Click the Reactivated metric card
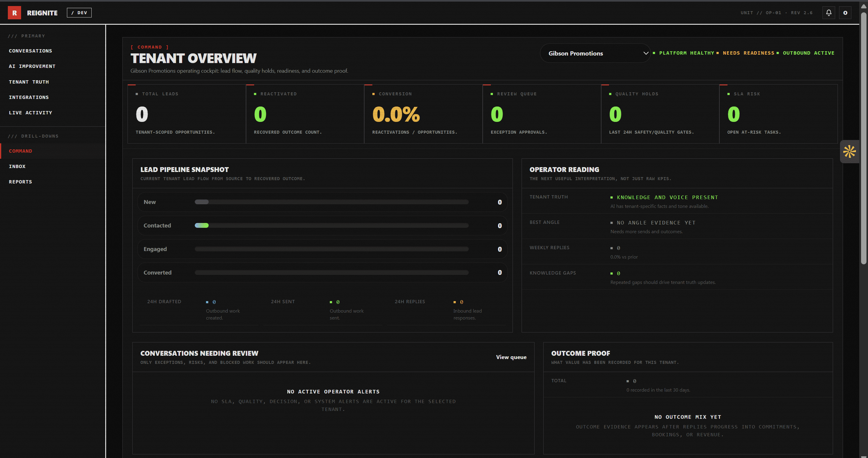Viewport: 868px width, 458px height. [305, 114]
